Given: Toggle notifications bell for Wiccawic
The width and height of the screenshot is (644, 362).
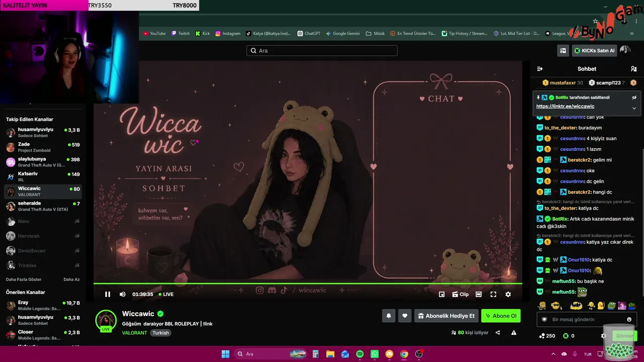Looking at the screenshot, I should [x=388, y=316].
